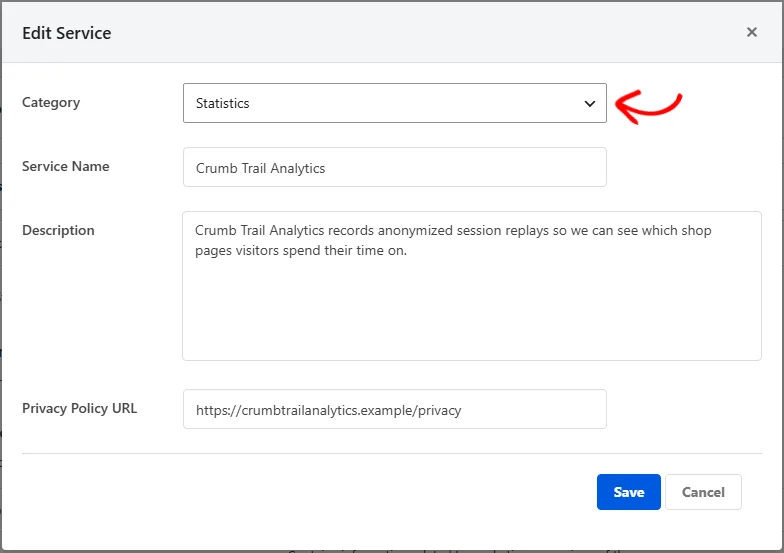This screenshot has height=553, width=784.
Task: Save the service changes
Action: point(628,492)
